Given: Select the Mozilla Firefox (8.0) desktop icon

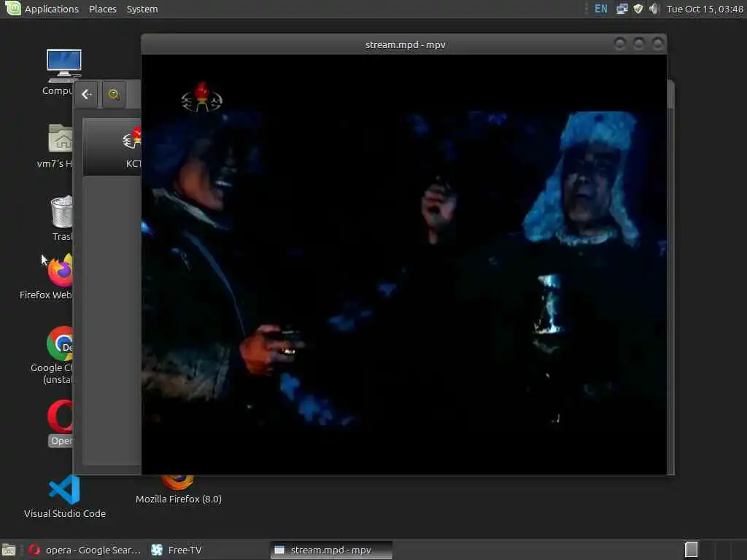Looking at the screenshot, I should click(x=178, y=491).
